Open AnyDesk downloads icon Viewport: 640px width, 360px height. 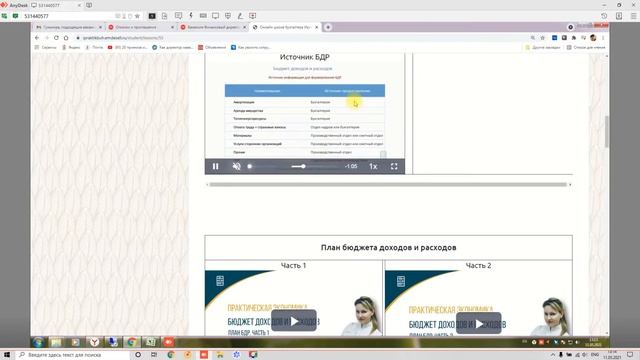pos(619,16)
